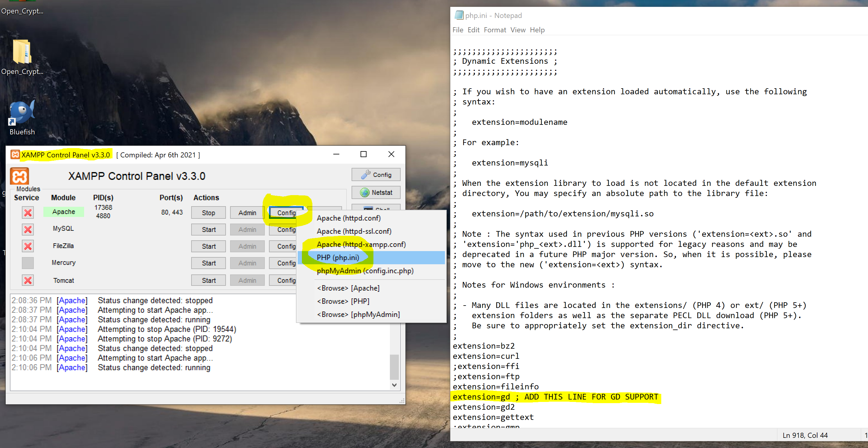Click XAMPP title bar icon
The height and width of the screenshot is (448, 868).
coord(15,155)
